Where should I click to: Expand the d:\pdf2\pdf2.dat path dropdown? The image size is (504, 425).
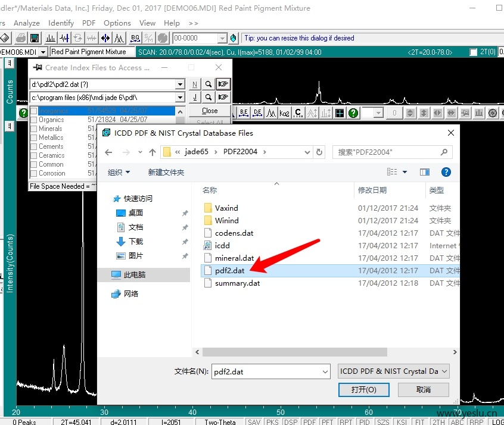tap(180, 84)
